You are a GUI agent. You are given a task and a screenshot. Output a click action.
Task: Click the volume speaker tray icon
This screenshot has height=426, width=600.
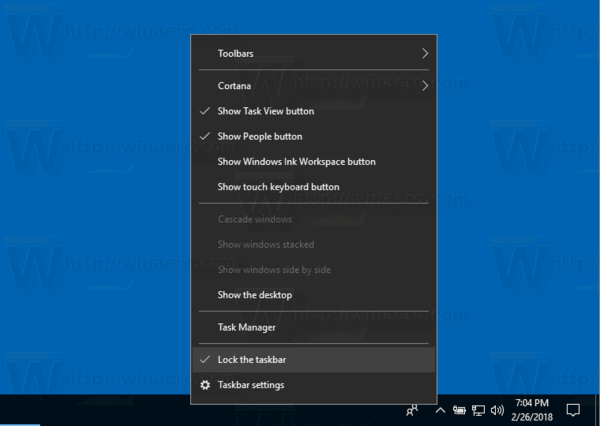pyautogui.click(x=497, y=411)
